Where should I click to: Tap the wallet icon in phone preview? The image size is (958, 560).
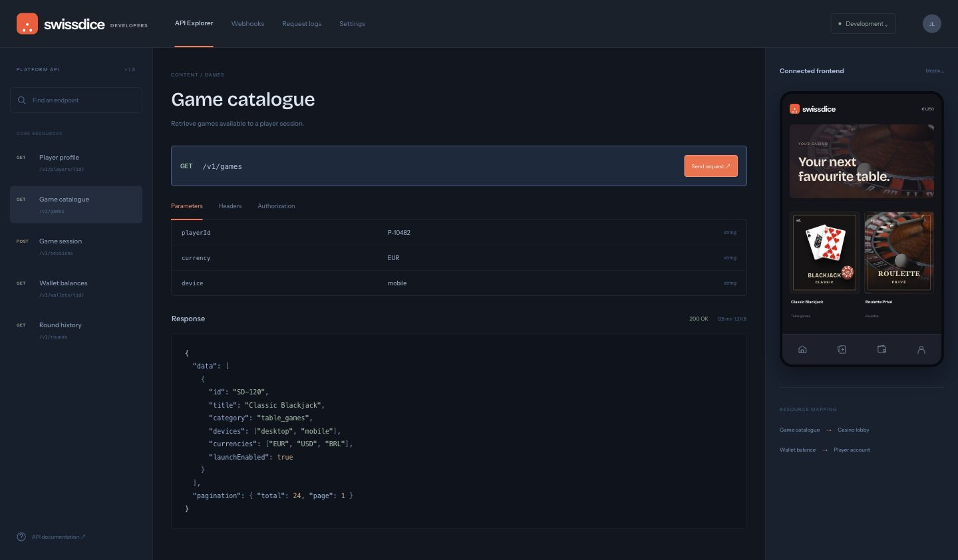[x=881, y=349]
